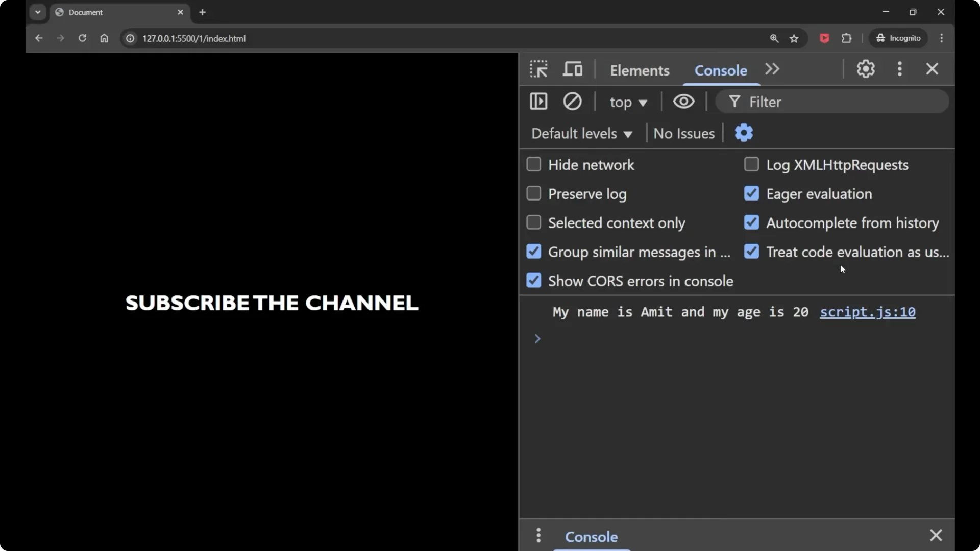Click the No Issues button
Viewport: 980px width, 551px height.
click(x=684, y=134)
